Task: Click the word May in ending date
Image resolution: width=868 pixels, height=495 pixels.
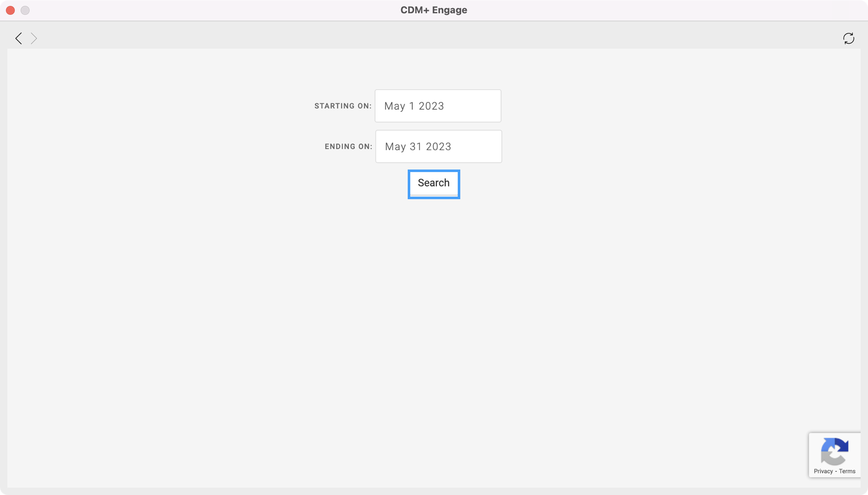Action: [395, 147]
